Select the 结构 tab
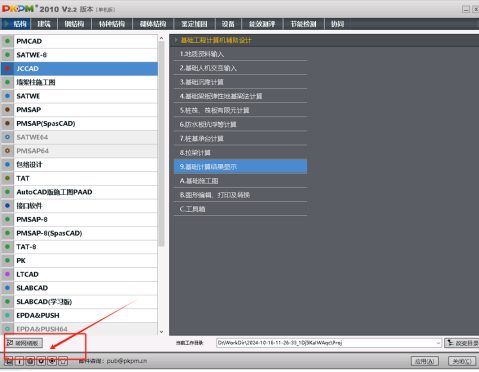 click(16, 24)
